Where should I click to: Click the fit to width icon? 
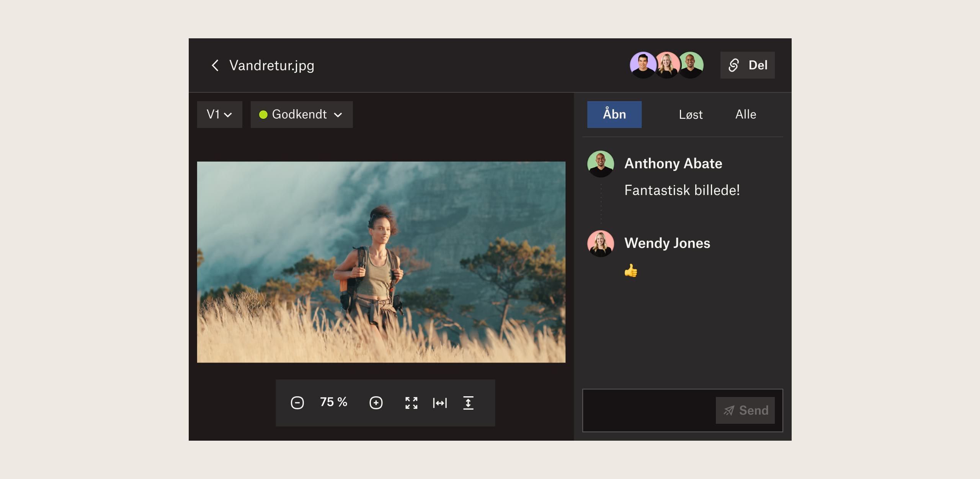pyautogui.click(x=440, y=403)
